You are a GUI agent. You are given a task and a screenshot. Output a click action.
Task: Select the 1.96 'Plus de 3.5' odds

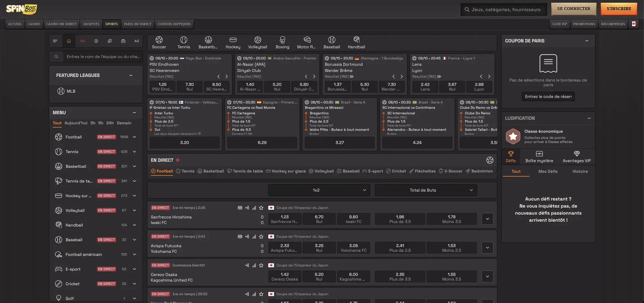click(400, 219)
